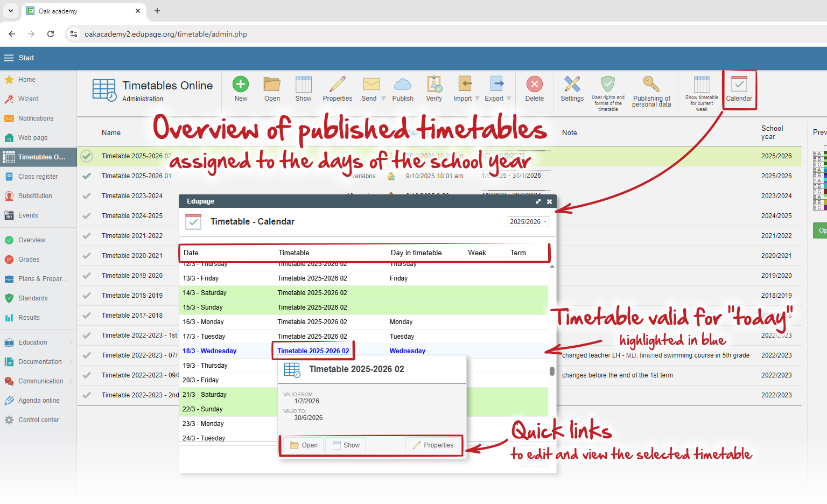
Task: Toggle checkmark for Timetable 2025-2026 01 row
Action: 87,176
